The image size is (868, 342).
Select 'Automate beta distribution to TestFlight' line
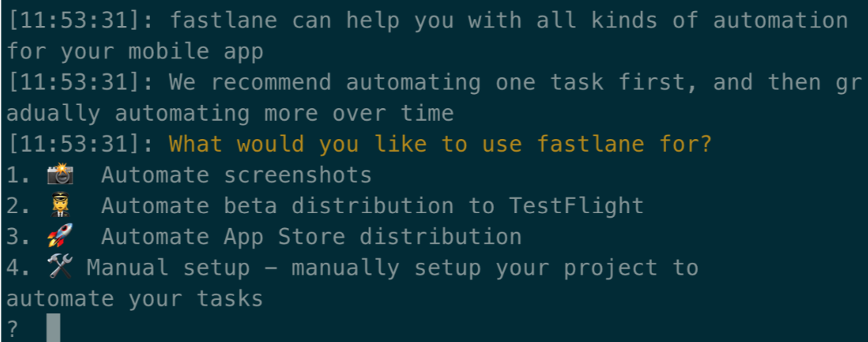click(373, 206)
